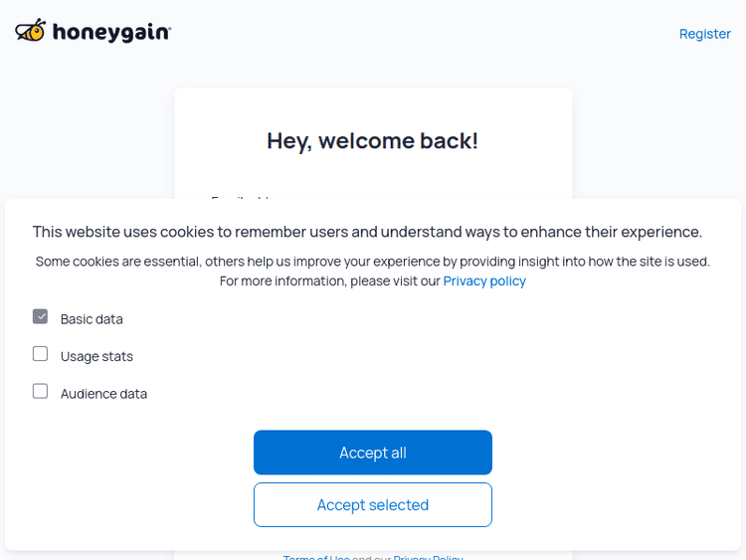Click the Honeygain bee logo icon
Viewport: 746px width, 560px height.
31,31
